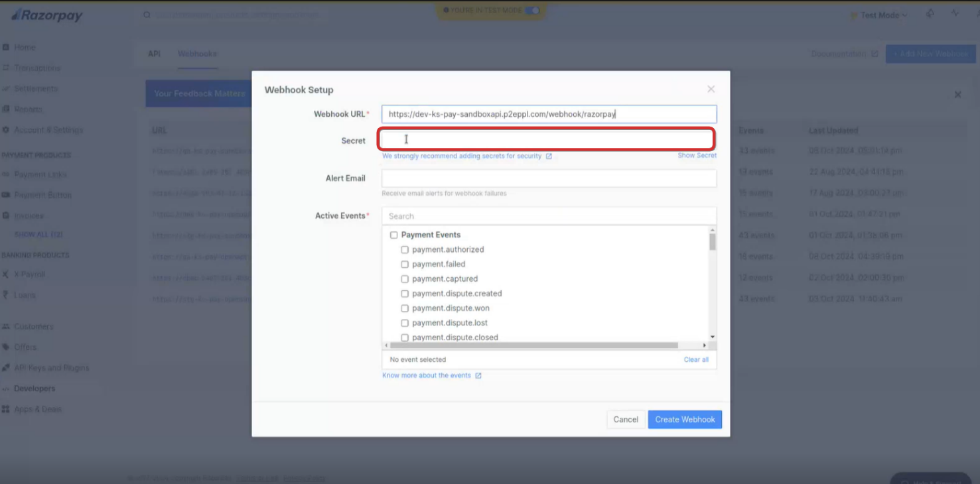
Task: Toggle the test mode switch
Action: 531,10
